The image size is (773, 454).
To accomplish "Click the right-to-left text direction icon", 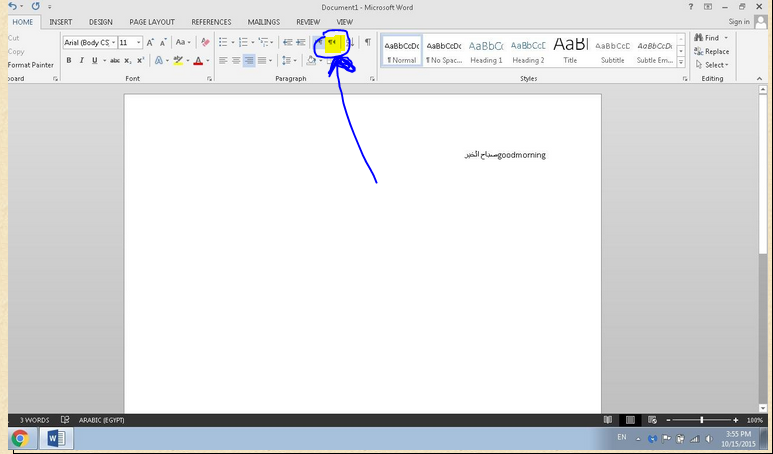I will pyautogui.click(x=332, y=42).
